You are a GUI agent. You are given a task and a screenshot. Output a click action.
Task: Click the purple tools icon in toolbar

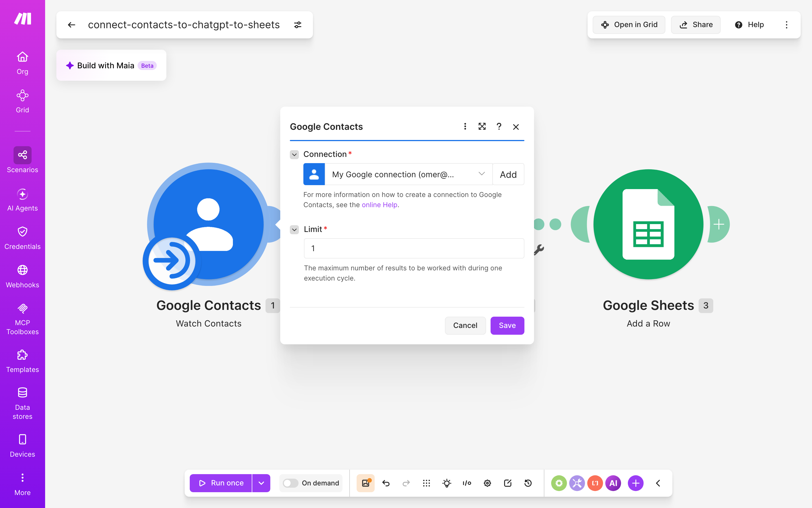coord(577,483)
